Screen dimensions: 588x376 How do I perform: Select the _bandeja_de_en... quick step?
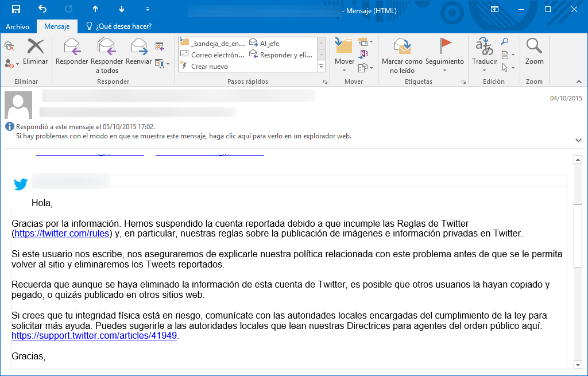(x=212, y=43)
